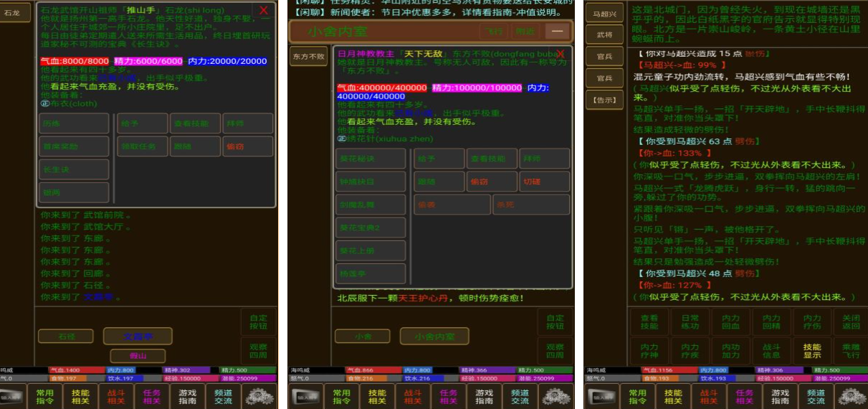
Task: Open the 频道交流 tab in the middle screen
Action: [x=520, y=396]
